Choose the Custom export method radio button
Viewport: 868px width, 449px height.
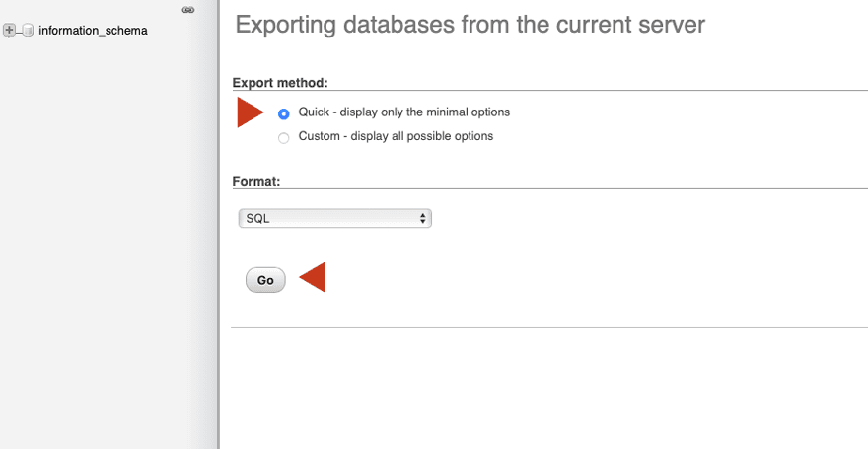click(x=284, y=137)
